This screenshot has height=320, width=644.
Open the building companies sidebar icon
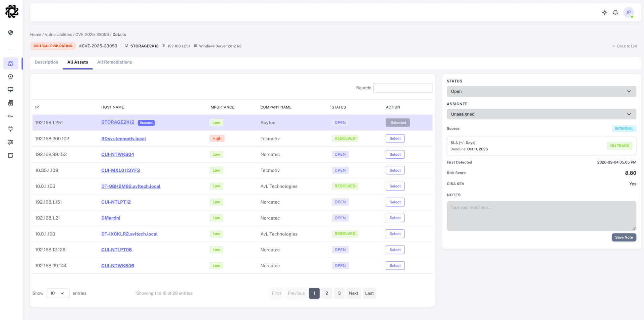pos(11,103)
